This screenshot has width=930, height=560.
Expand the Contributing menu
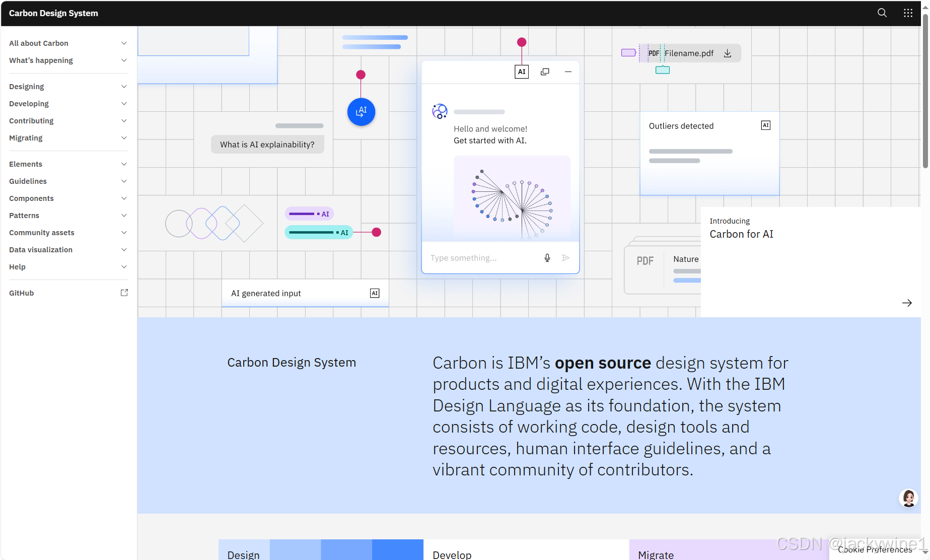tap(68, 121)
